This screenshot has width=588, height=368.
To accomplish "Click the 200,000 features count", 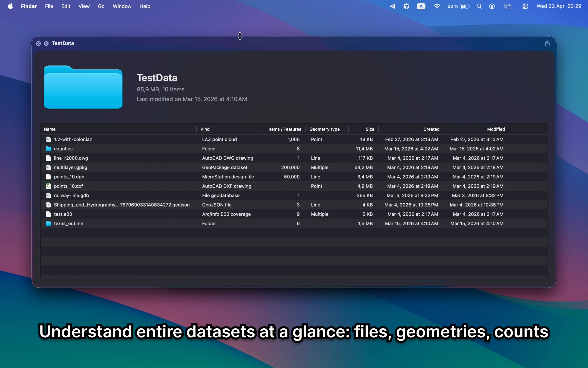I will tap(290, 167).
